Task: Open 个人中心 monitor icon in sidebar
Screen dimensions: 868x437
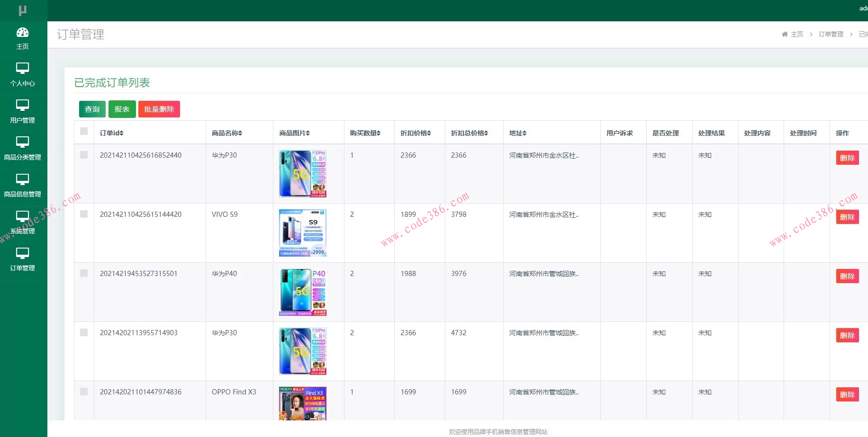Action: tap(22, 69)
